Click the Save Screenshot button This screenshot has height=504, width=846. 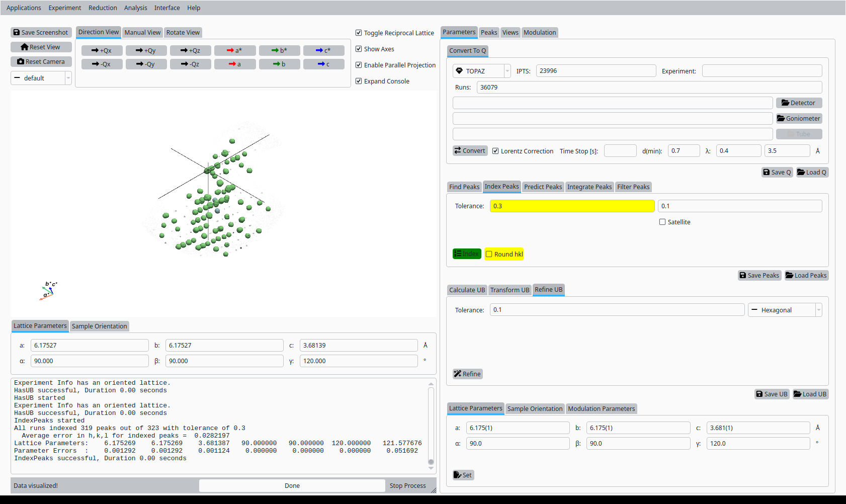(41, 33)
